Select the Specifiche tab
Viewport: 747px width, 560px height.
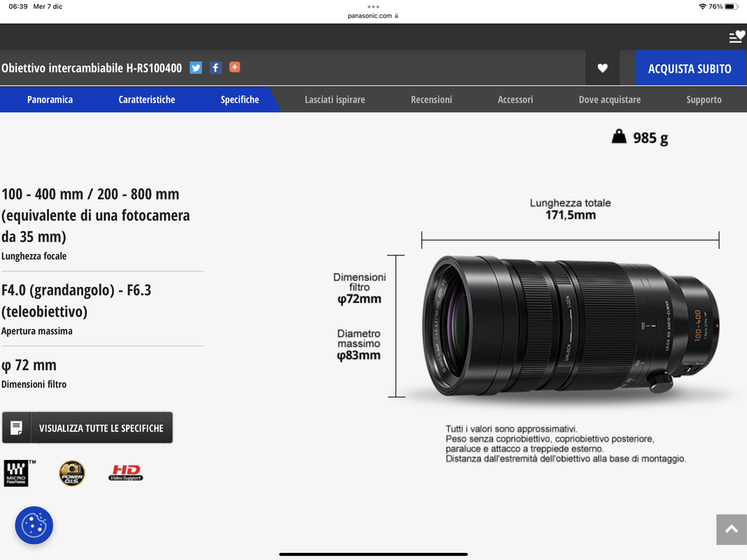tap(239, 99)
